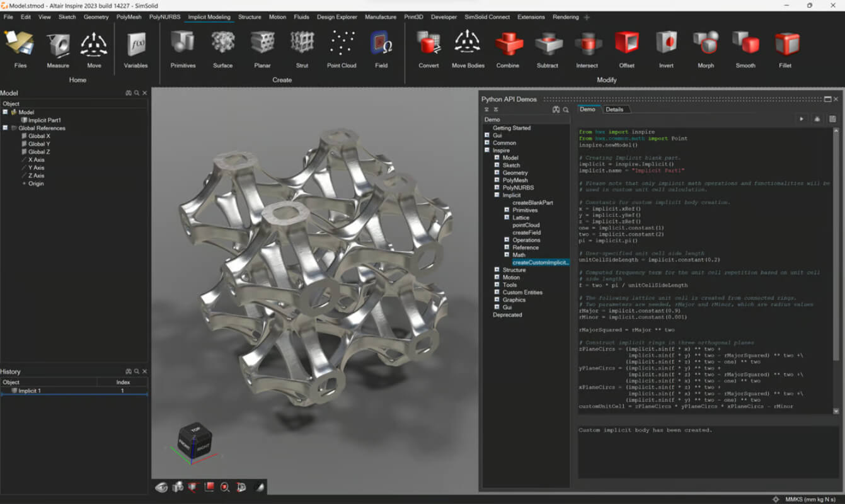Select Implicit Part1 in Model browser
Viewport: 845px width, 504px height.
pyautogui.click(x=44, y=120)
